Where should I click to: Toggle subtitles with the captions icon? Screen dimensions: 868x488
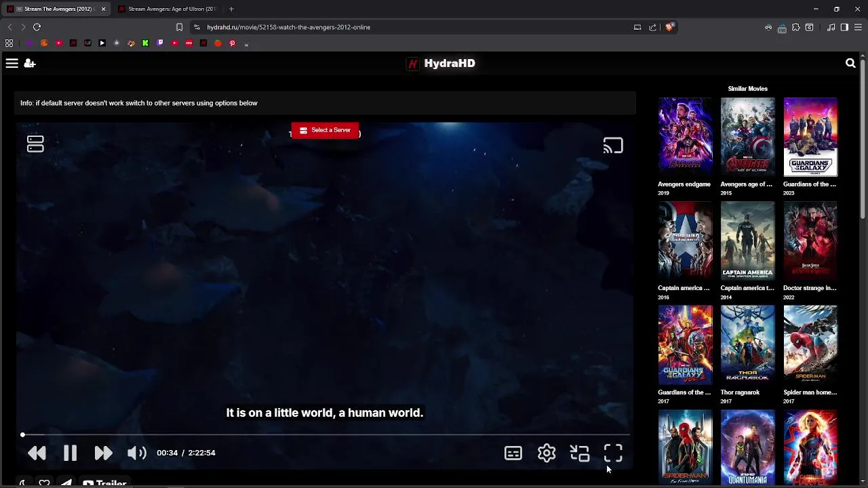pos(513,453)
